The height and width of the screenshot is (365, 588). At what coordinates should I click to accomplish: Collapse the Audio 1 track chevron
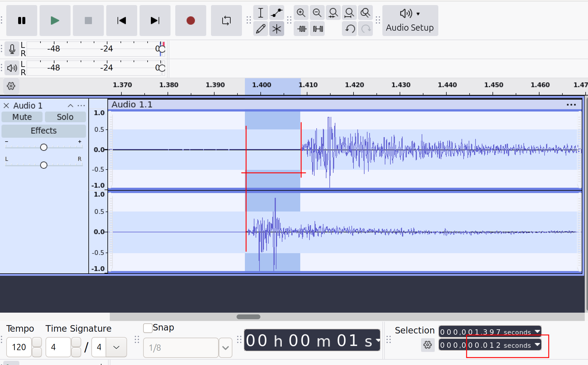pyautogui.click(x=71, y=106)
